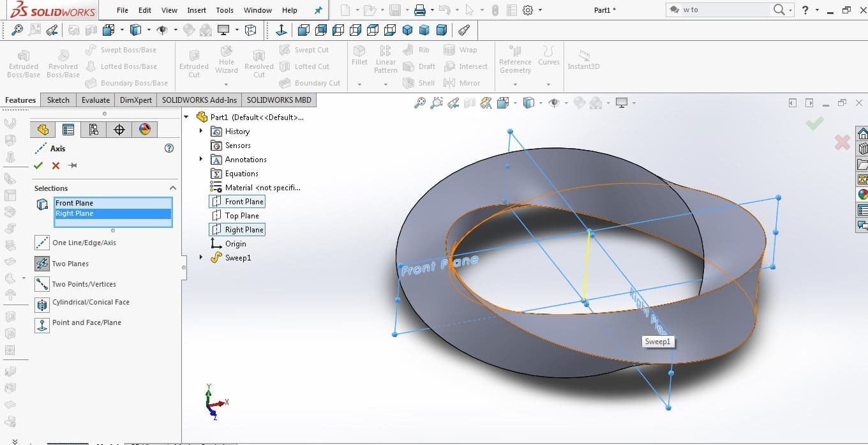The height and width of the screenshot is (445, 868).
Task: Open the ConfigurationManager tab icon
Action: [x=94, y=130]
